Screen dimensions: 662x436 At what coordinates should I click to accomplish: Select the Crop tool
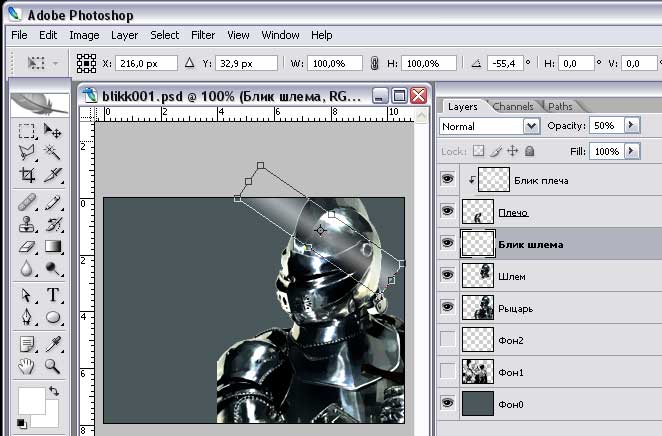point(27,174)
